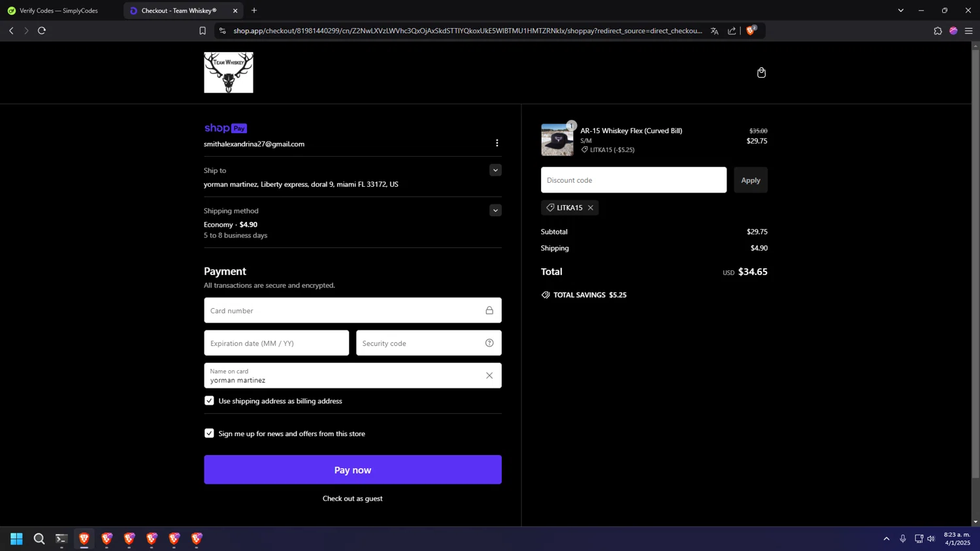
Task: Click the Team Whiskey store logo
Action: 229,72
